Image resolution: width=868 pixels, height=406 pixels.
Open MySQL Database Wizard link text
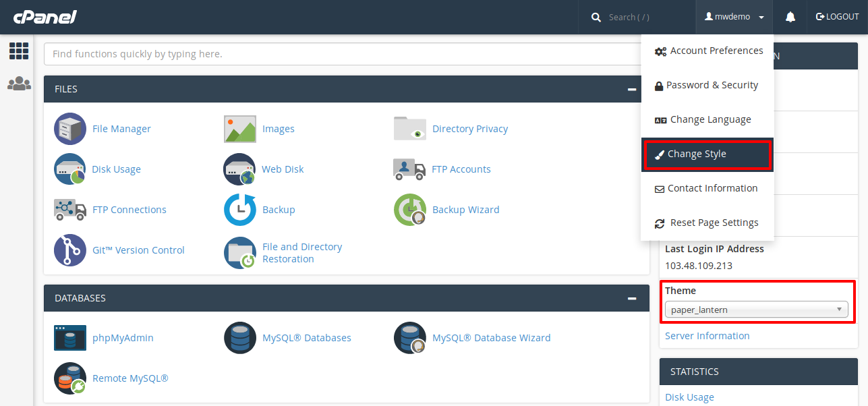pyautogui.click(x=491, y=338)
